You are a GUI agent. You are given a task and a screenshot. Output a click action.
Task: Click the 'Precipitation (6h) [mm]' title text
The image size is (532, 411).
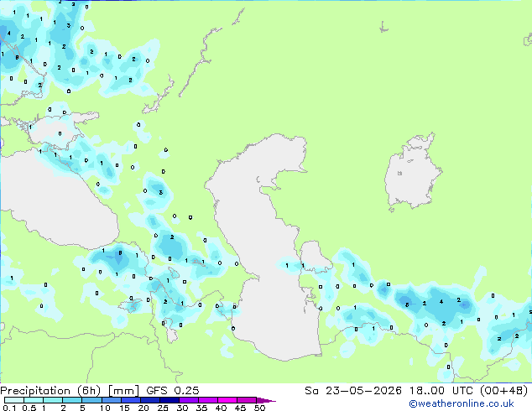69,391
